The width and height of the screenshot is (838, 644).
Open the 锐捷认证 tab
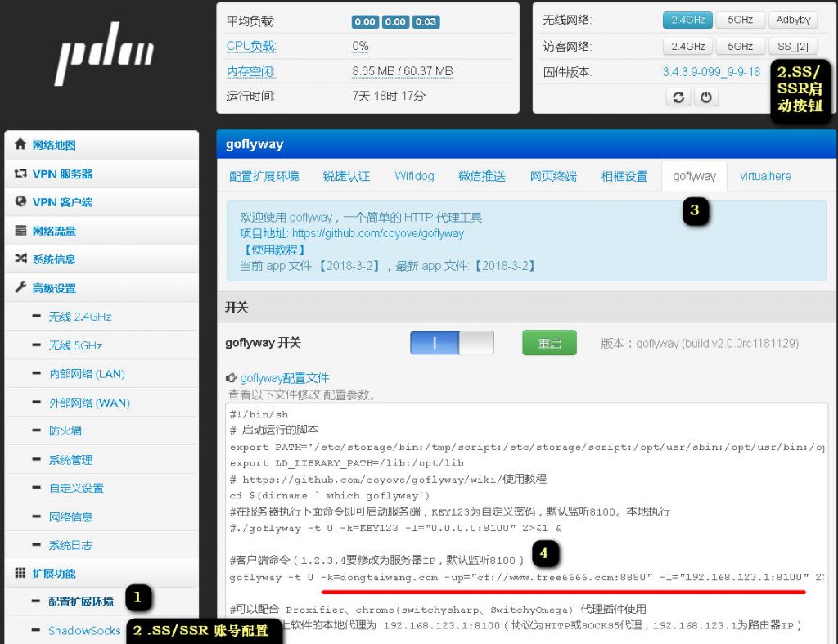pyautogui.click(x=346, y=177)
